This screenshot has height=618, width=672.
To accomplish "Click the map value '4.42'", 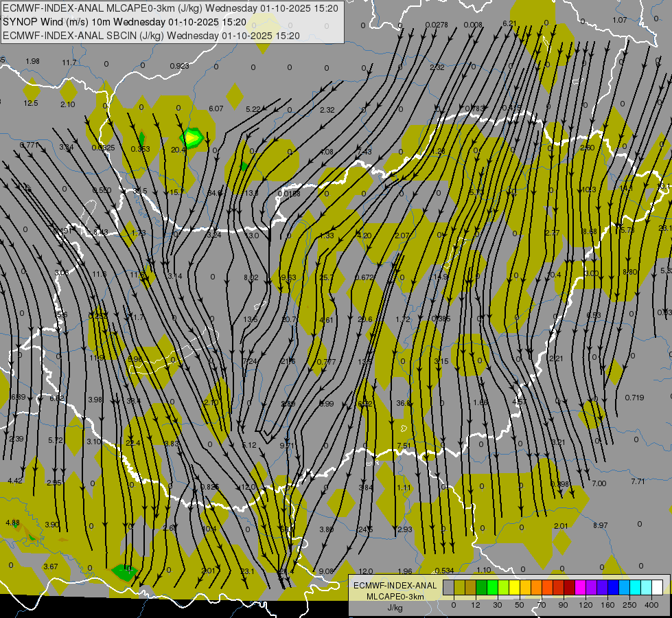I will point(15,481).
